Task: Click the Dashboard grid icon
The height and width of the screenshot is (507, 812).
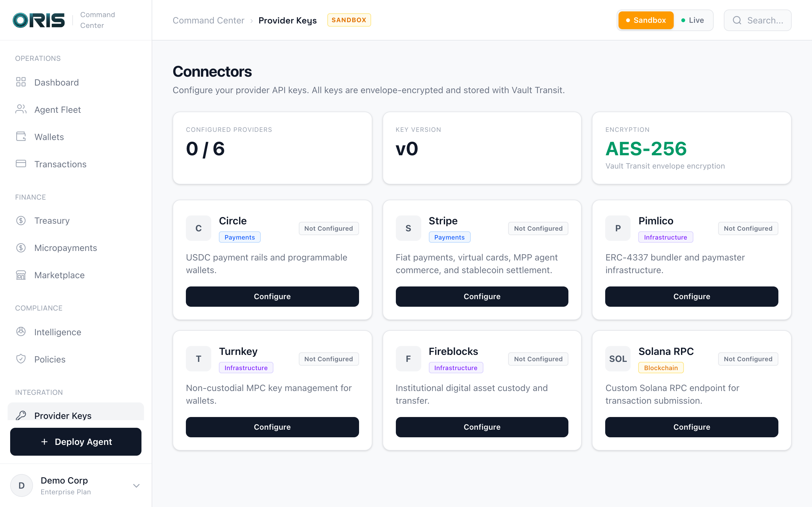Action: coord(21,82)
